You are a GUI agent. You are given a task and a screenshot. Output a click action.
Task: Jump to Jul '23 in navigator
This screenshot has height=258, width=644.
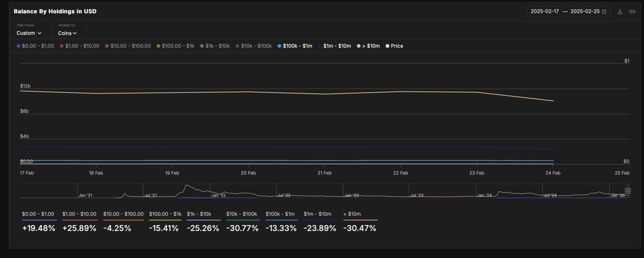point(417,195)
